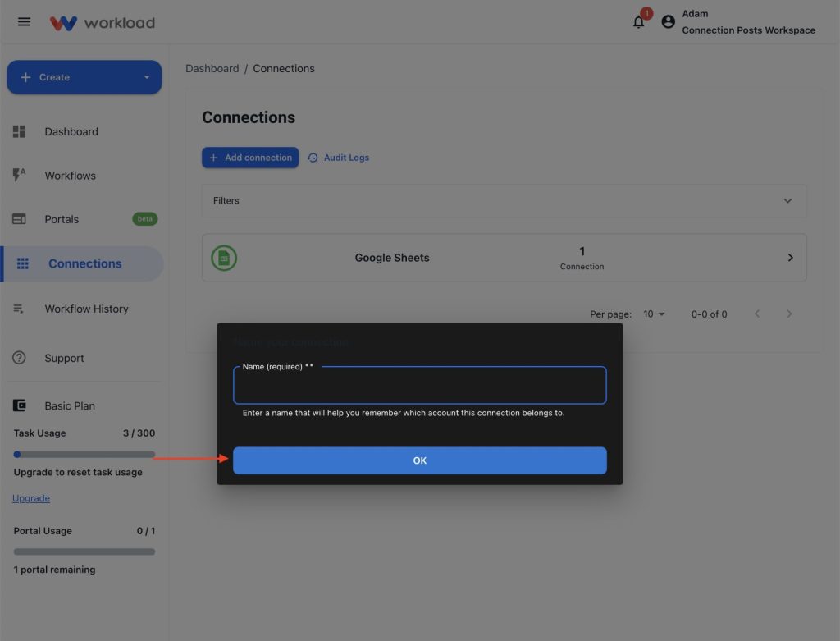Click the 1 Connection count

(582, 258)
